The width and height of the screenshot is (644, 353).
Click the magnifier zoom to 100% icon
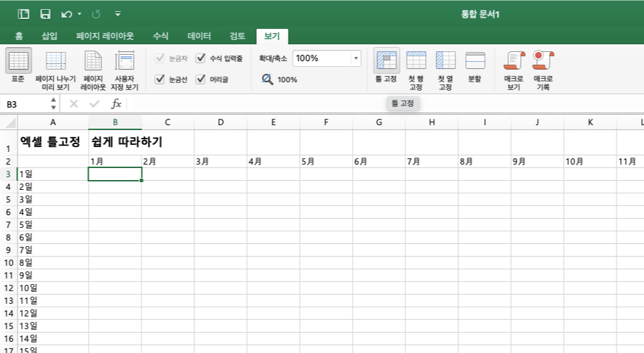pos(267,79)
